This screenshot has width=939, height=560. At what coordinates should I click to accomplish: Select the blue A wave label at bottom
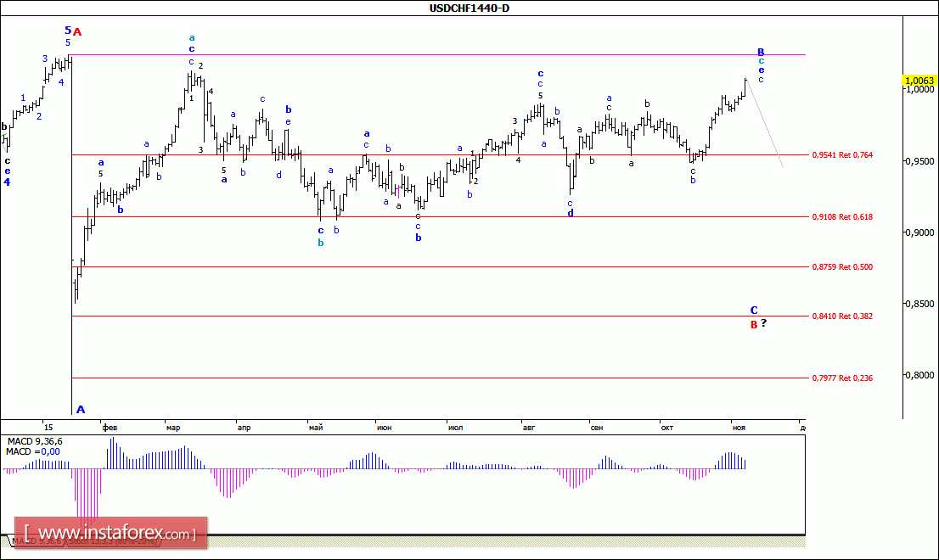[x=81, y=410]
